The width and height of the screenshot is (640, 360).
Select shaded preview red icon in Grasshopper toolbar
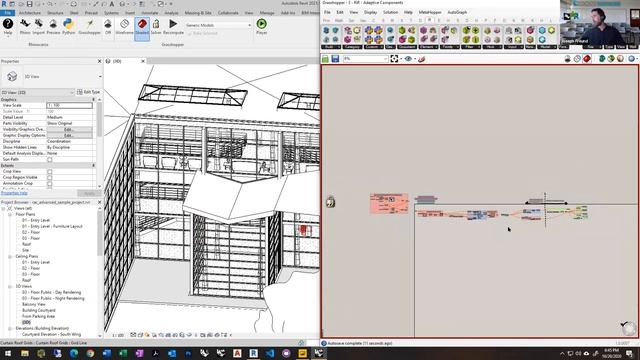pyautogui.click(x=587, y=59)
